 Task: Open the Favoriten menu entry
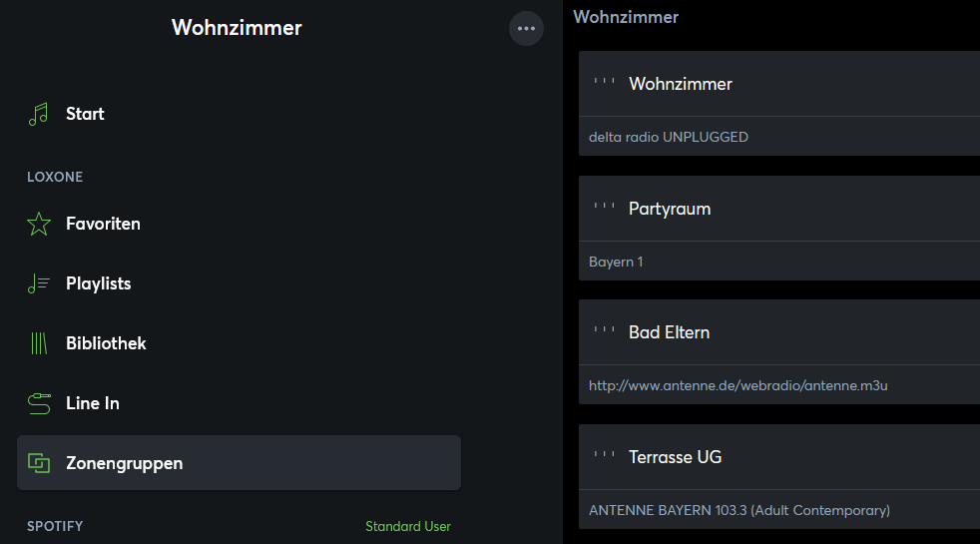pos(103,224)
